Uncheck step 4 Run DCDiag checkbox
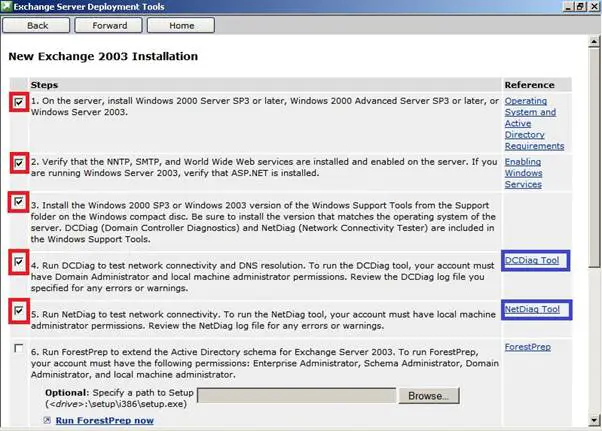This screenshot has height=431, width=602. 18,262
